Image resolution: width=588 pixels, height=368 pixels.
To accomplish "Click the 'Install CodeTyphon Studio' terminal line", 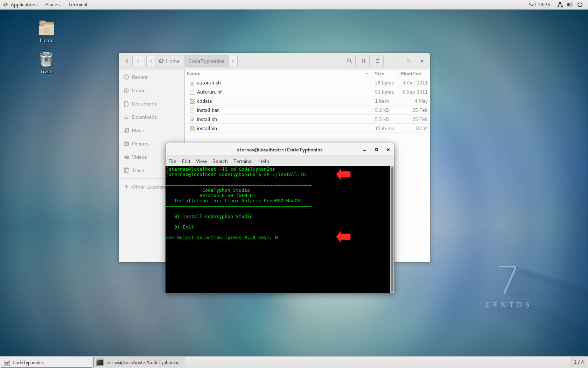I will tap(213, 217).
